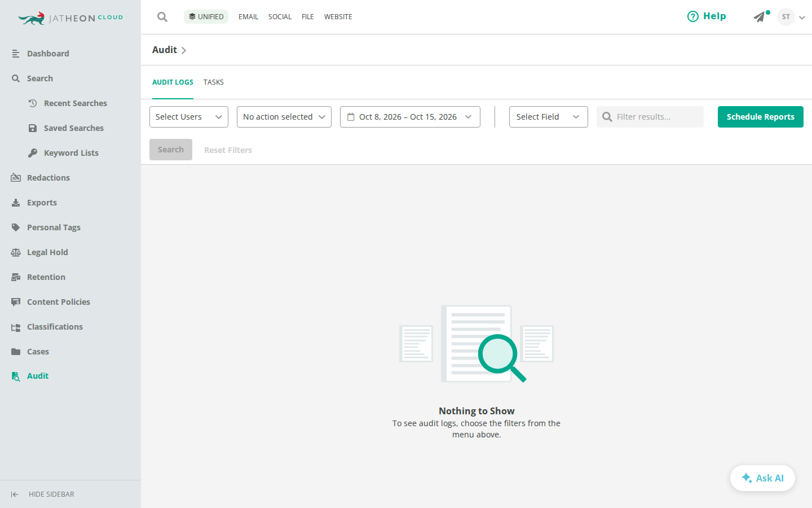This screenshot has width=812, height=508.
Task: Open the Select Users dropdown
Action: coord(189,117)
